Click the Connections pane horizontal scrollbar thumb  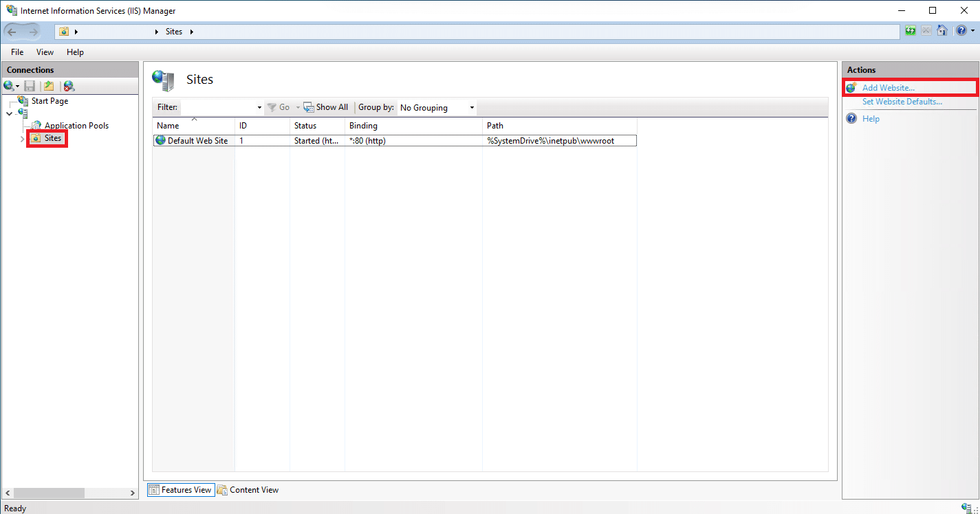coord(48,493)
